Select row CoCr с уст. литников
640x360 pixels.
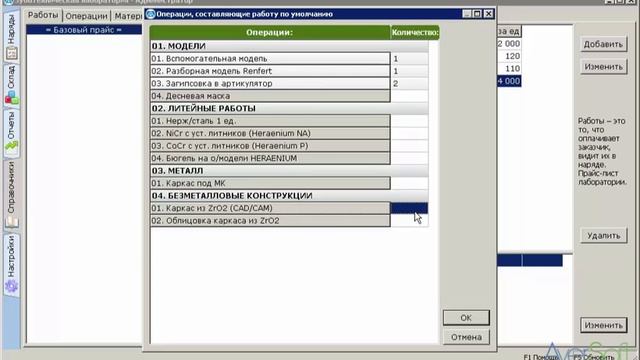270,146
